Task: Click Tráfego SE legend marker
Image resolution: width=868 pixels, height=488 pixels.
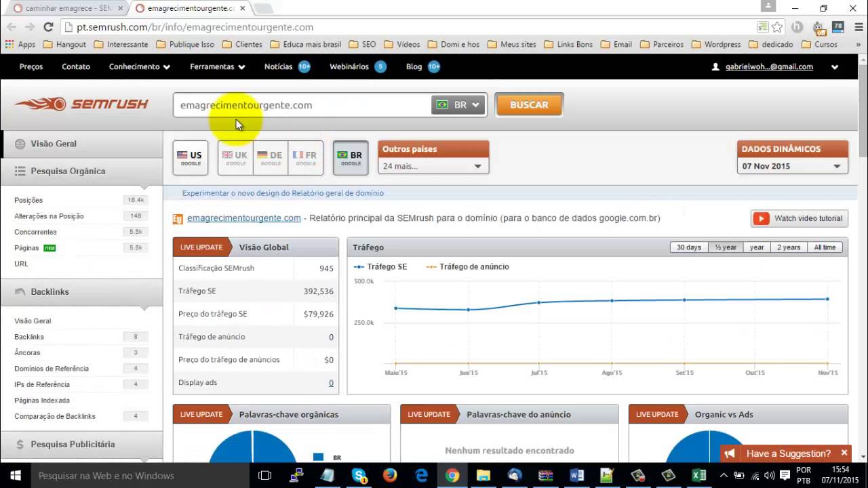Action: coord(359,267)
